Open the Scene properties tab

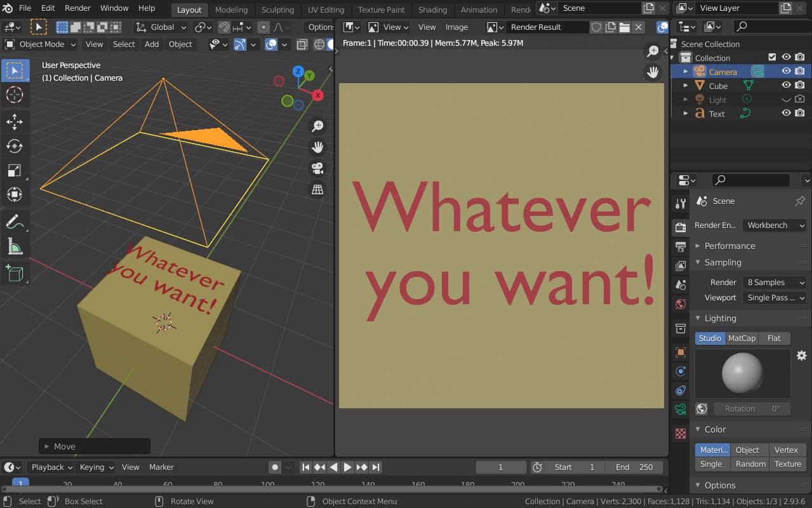coord(681,285)
